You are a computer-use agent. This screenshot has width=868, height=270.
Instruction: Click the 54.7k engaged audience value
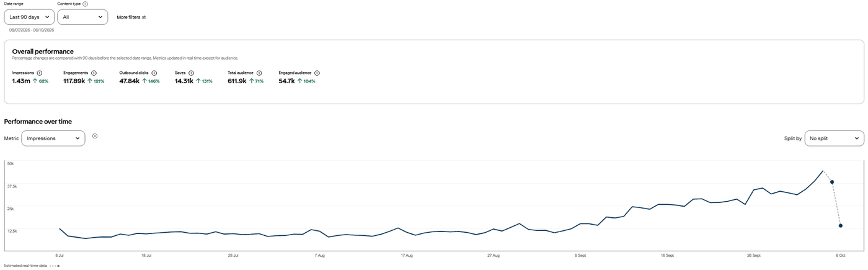[286, 81]
